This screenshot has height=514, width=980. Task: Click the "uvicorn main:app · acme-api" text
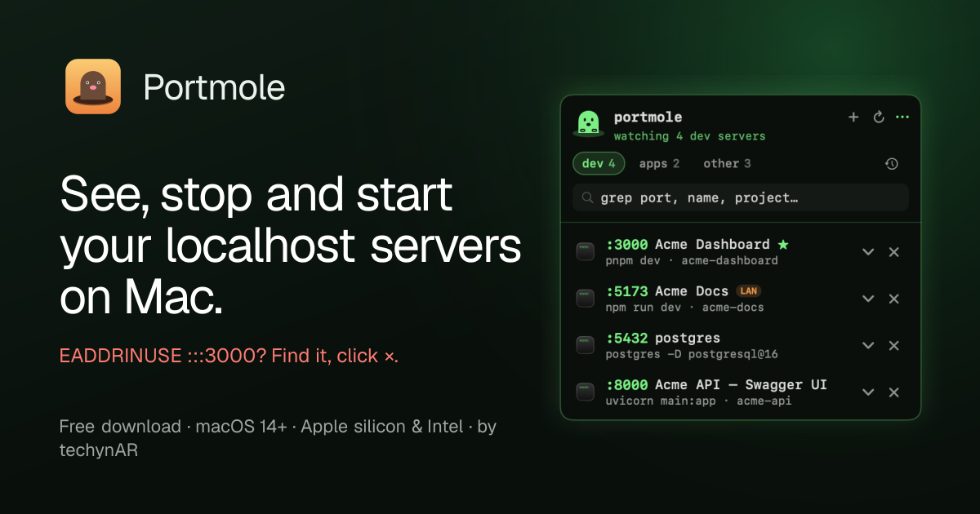(x=698, y=401)
